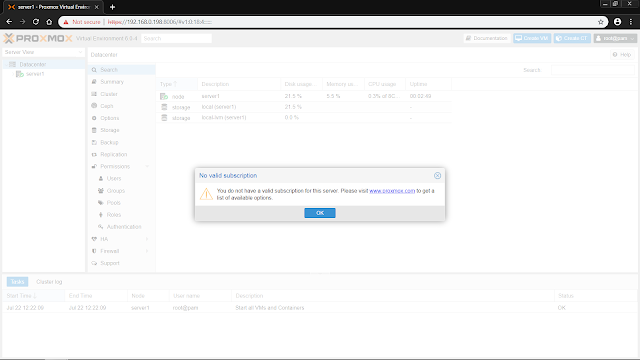
Task: Click the Permissions unlock icon
Action: coord(94,167)
